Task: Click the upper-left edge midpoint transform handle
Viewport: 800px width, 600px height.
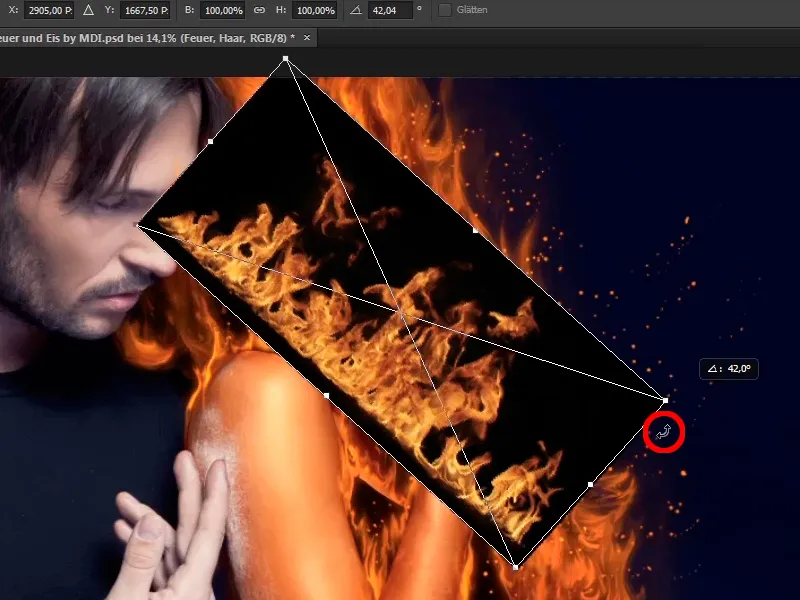Action: [x=211, y=141]
